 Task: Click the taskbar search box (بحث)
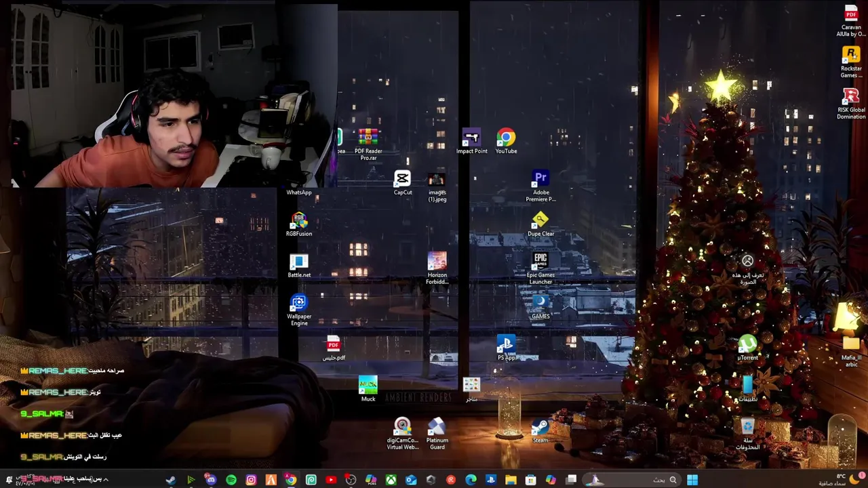[x=633, y=480]
